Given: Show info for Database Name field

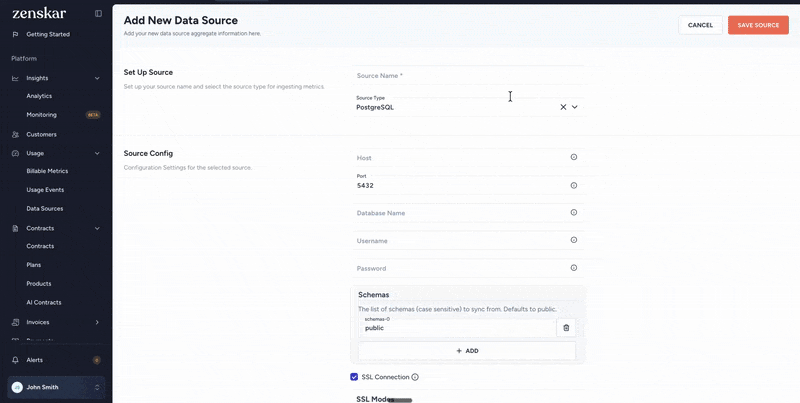Looking at the screenshot, I should 573,212.
